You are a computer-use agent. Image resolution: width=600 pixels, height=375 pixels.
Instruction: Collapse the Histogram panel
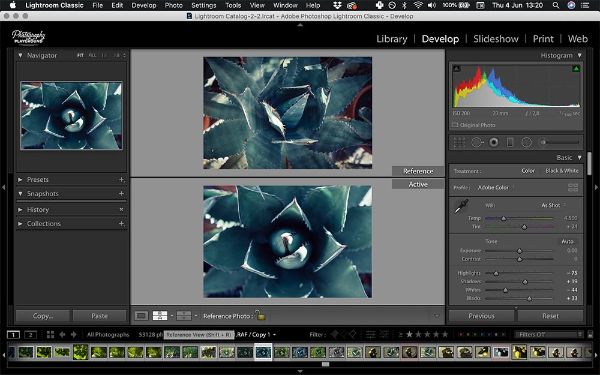tap(580, 55)
